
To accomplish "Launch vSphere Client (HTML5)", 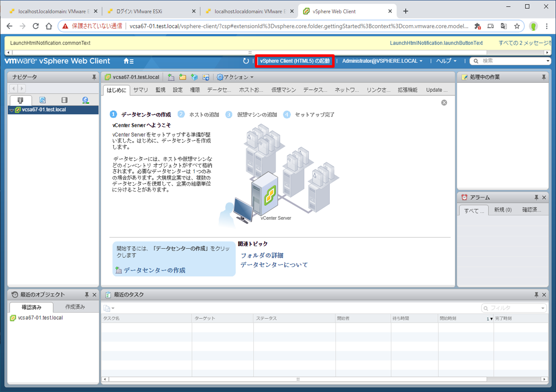I will click(x=295, y=61).
